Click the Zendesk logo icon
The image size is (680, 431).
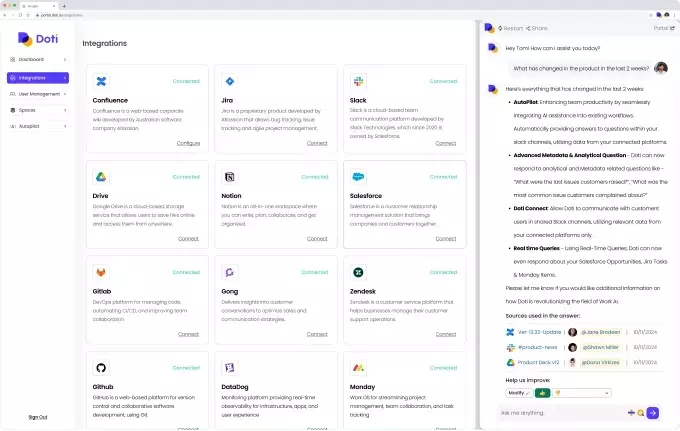pyautogui.click(x=358, y=272)
